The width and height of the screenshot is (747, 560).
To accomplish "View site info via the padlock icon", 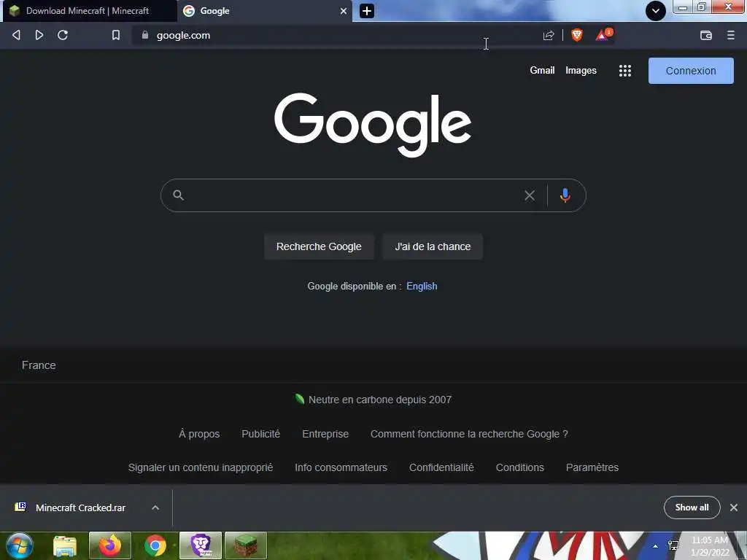I will click(x=145, y=35).
